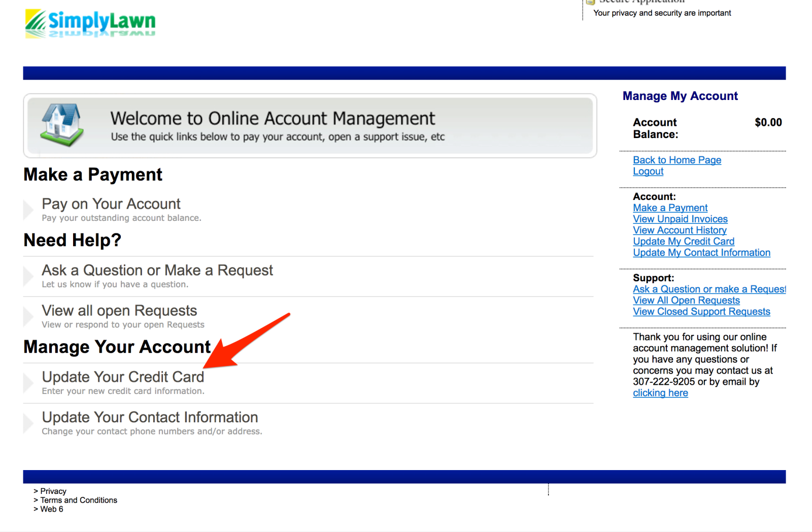812x532 pixels.
Task: Open View Unpaid Invoices
Action: pos(680,219)
